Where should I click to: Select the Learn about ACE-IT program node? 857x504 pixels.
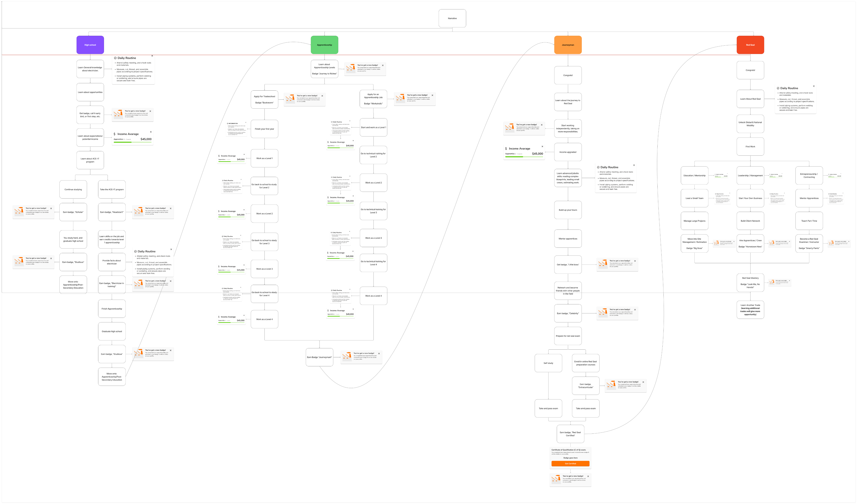pyautogui.click(x=90, y=160)
